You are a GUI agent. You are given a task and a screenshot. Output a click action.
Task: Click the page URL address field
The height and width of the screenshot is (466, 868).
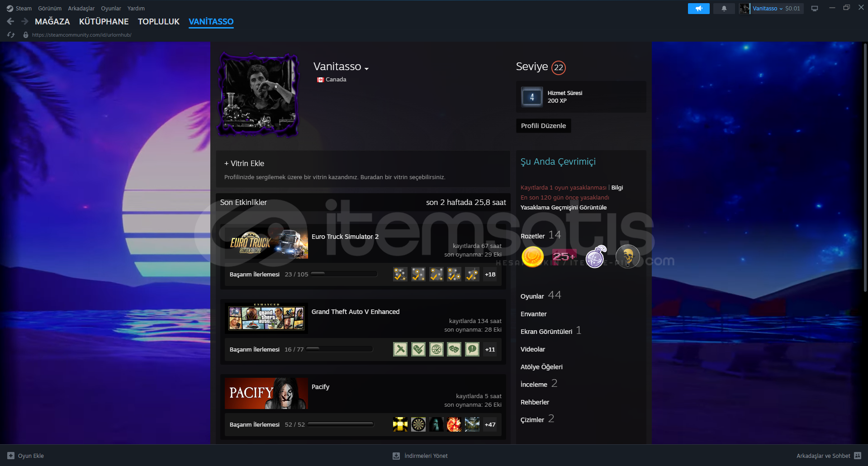pos(82,35)
